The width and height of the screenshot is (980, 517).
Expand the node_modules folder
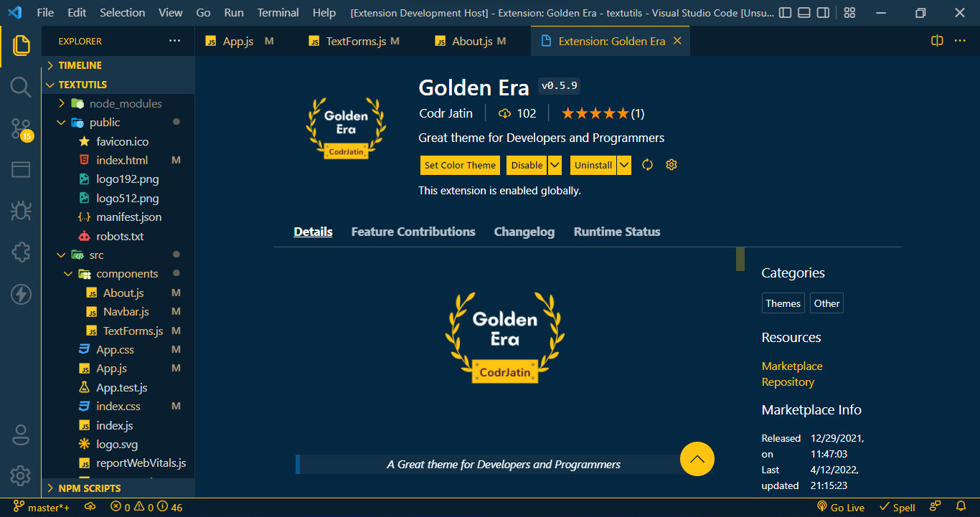[x=118, y=103]
